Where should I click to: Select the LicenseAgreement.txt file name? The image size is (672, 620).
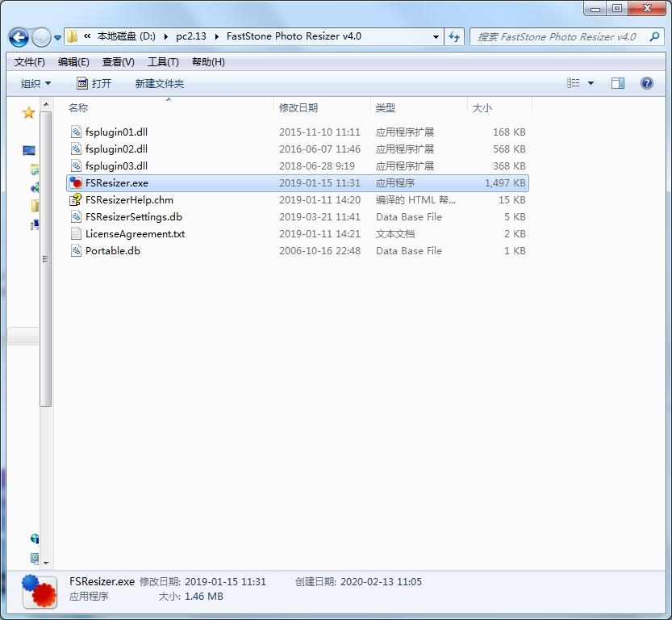(135, 233)
